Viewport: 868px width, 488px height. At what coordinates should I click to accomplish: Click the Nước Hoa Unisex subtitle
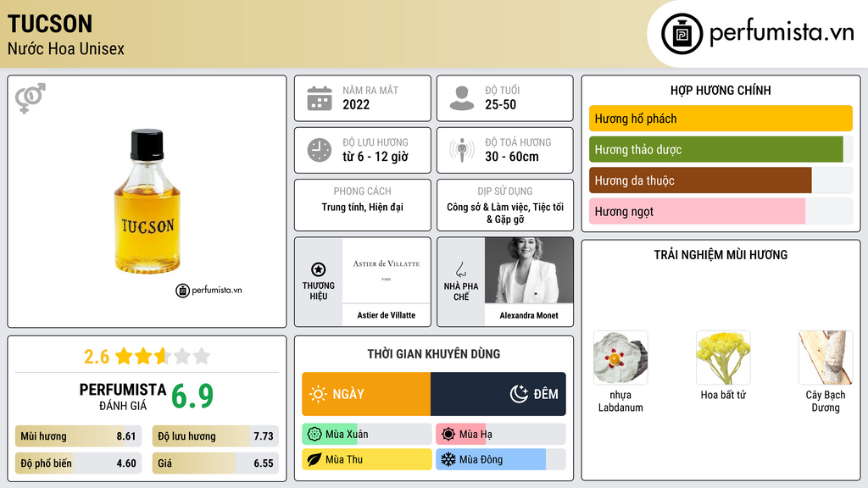tap(66, 48)
